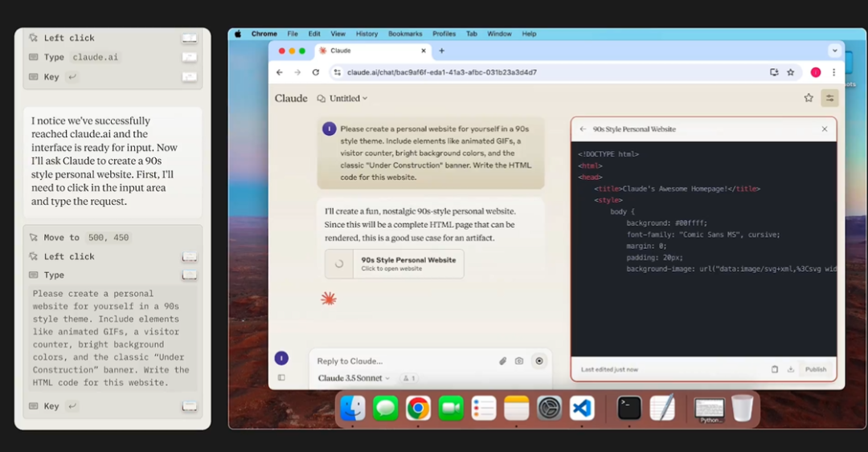The width and height of the screenshot is (868, 452).
Task: Open the Claude 3.5 Sonnet model selector
Action: [354, 378]
